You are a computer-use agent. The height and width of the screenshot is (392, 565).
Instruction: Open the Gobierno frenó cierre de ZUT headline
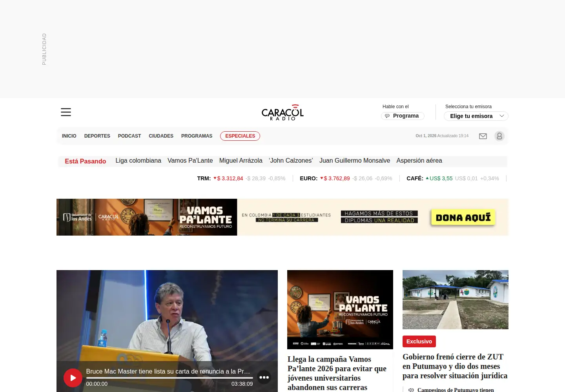(x=455, y=366)
